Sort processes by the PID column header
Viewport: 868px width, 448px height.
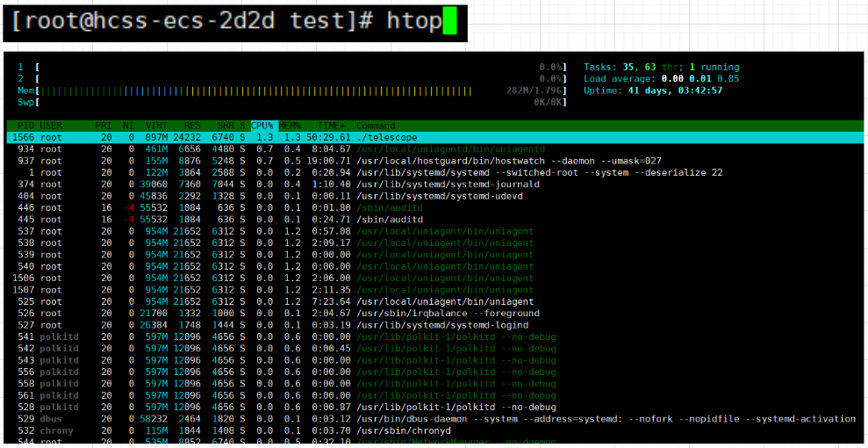(x=26, y=126)
